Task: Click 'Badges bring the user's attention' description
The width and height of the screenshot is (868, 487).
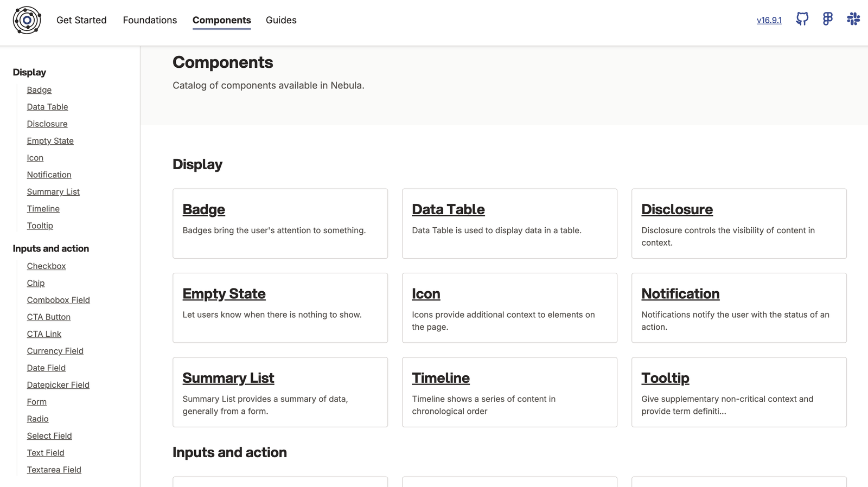Action: (274, 230)
